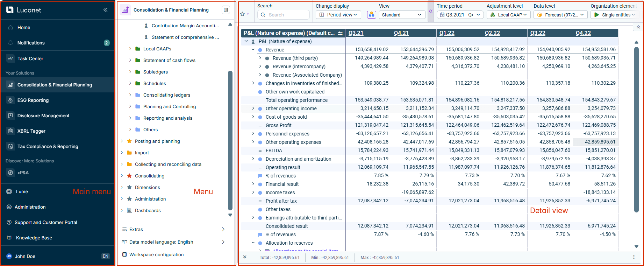Click the Import folder icon
The height and width of the screenshot is (266, 644).
pyautogui.click(x=129, y=153)
